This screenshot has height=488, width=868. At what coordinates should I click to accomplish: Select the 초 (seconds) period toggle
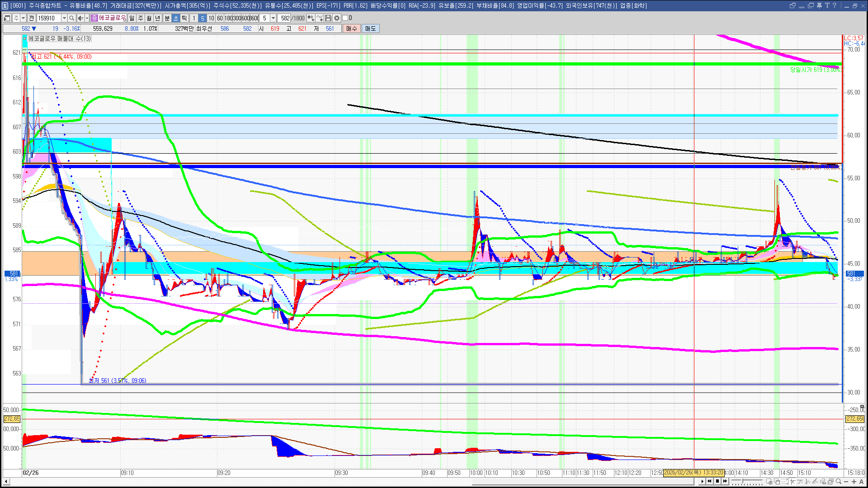[x=176, y=18]
